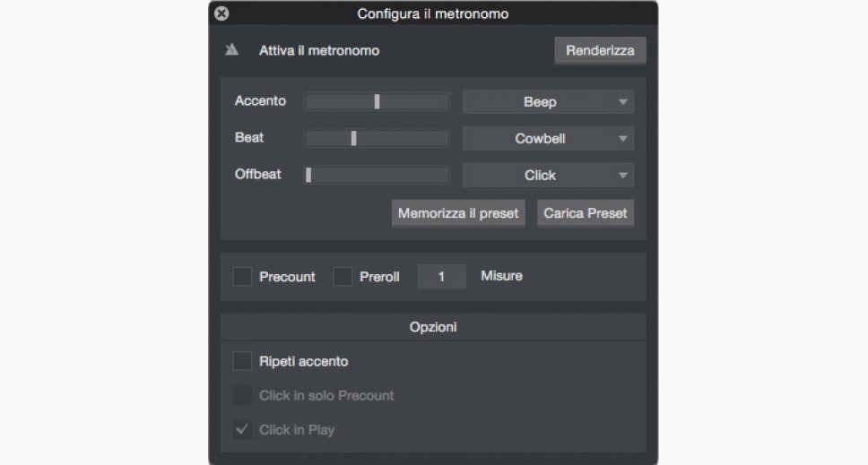Image resolution: width=868 pixels, height=465 pixels.
Task: Tick the Ripeti accento checkbox
Action: (x=242, y=362)
